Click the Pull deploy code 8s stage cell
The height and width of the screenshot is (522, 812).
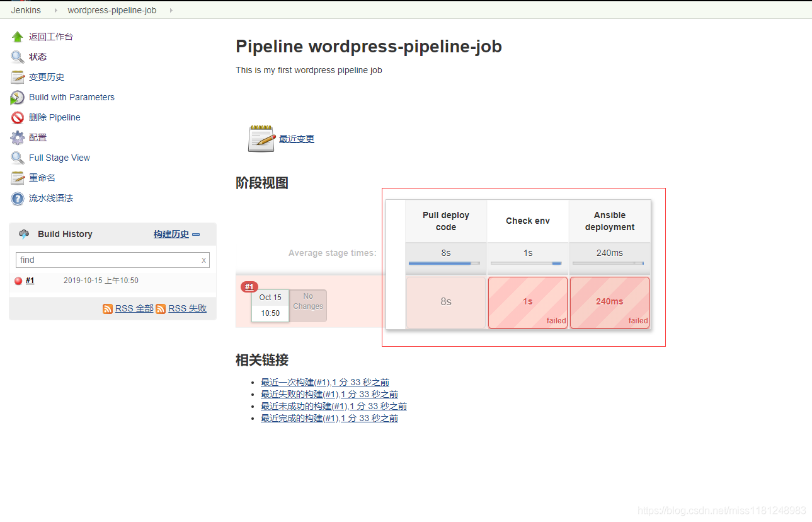pyautogui.click(x=446, y=303)
